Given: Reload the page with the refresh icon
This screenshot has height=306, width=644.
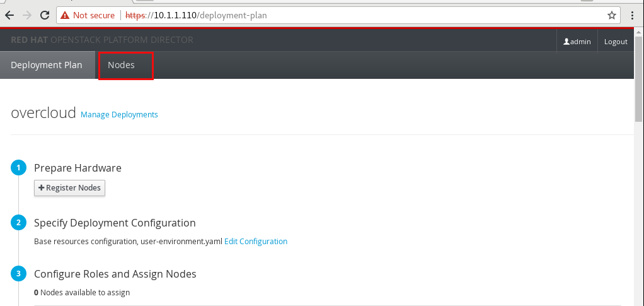Looking at the screenshot, I should [44, 16].
